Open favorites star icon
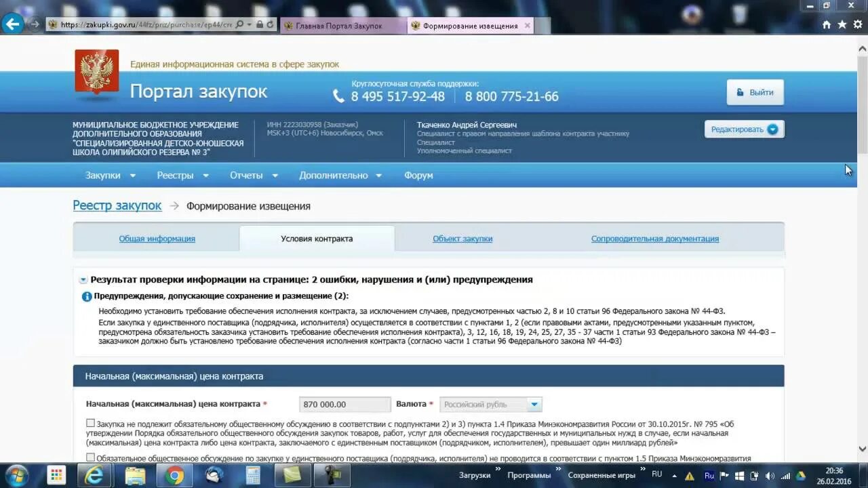This screenshot has height=488, width=868. (842, 24)
